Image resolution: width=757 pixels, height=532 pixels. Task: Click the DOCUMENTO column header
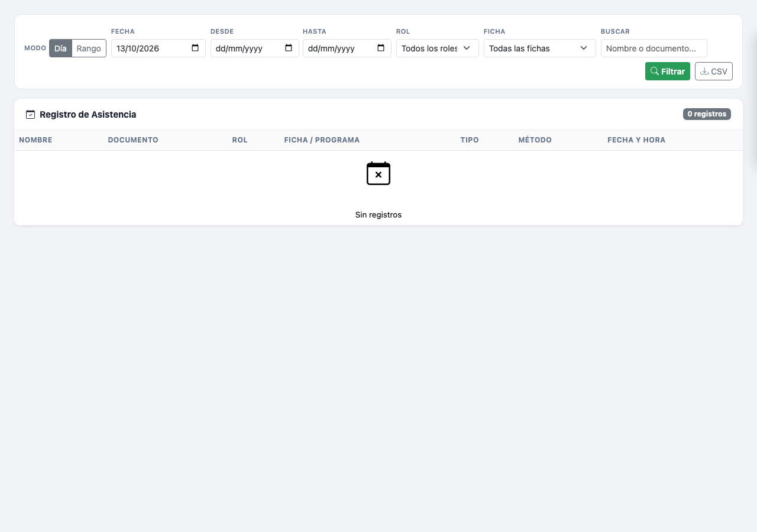click(x=133, y=140)
